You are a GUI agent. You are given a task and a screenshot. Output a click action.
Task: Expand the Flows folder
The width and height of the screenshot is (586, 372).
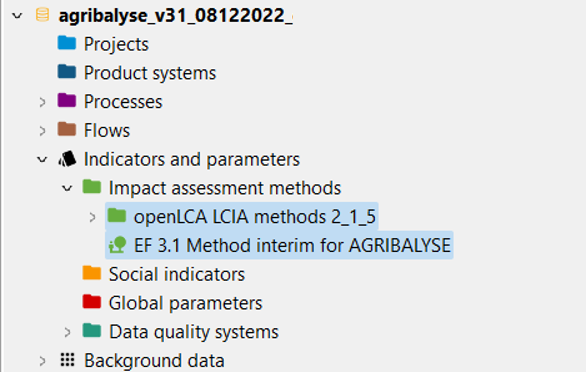click(x=42, y=130)
